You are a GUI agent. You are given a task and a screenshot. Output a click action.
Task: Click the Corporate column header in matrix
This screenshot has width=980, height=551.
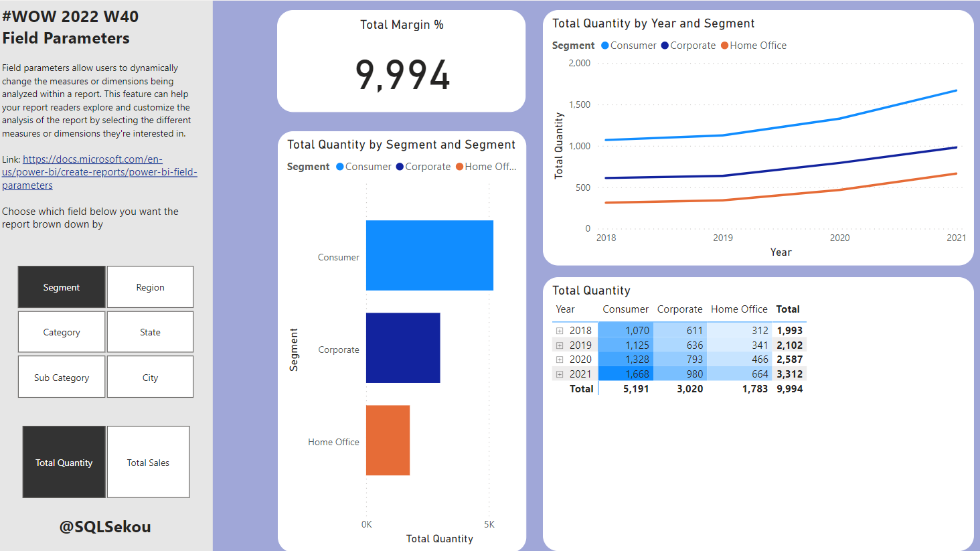[x=679, y=309]
